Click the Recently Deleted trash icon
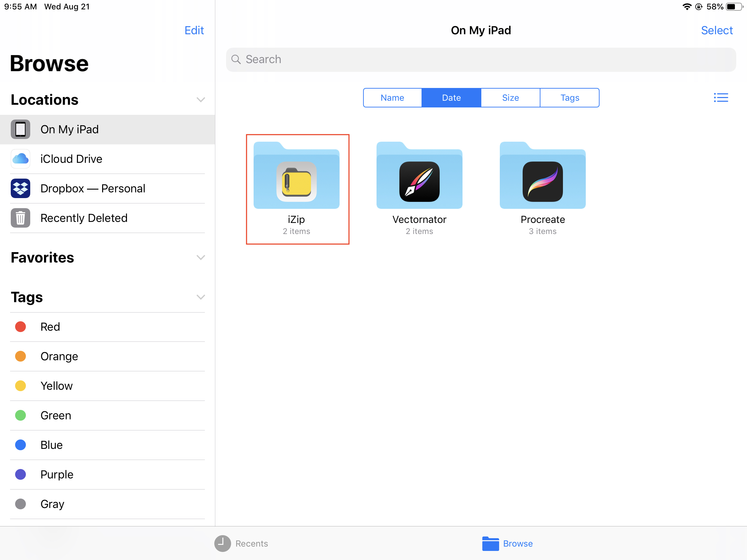The height and width of the screenshot is (560, 747). 20,218
